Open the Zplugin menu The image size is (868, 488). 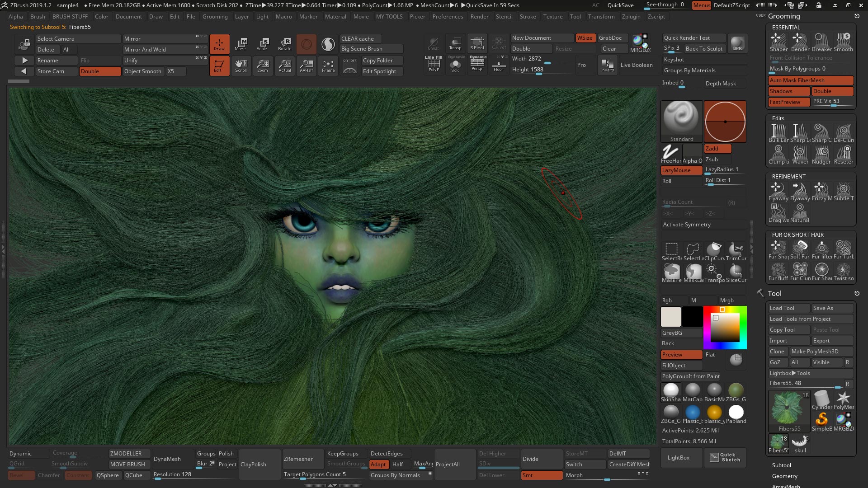tap(631, 16)
